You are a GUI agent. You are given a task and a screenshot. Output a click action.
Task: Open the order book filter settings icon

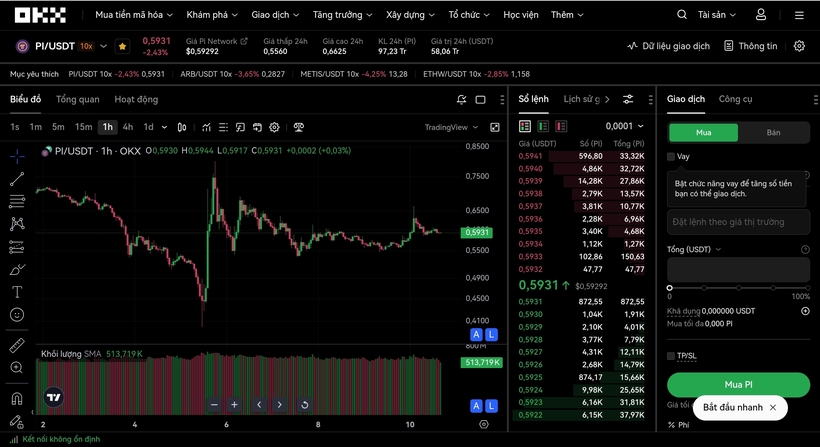[628, 99]
